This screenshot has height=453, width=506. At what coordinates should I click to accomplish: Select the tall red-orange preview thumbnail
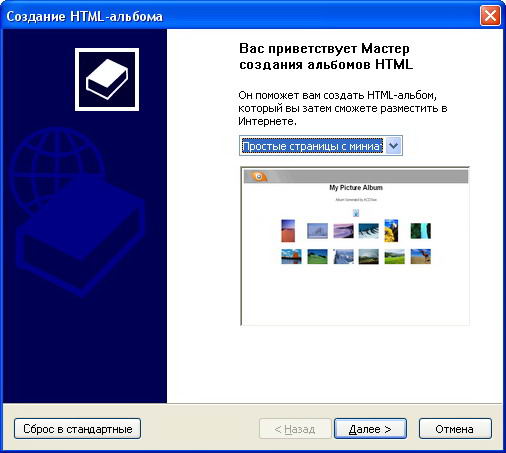pyautogui.click(x=288, y=230)
